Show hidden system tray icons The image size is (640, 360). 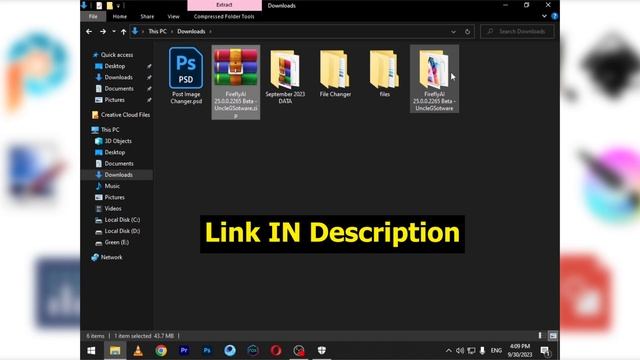click(x=449, y=351)
